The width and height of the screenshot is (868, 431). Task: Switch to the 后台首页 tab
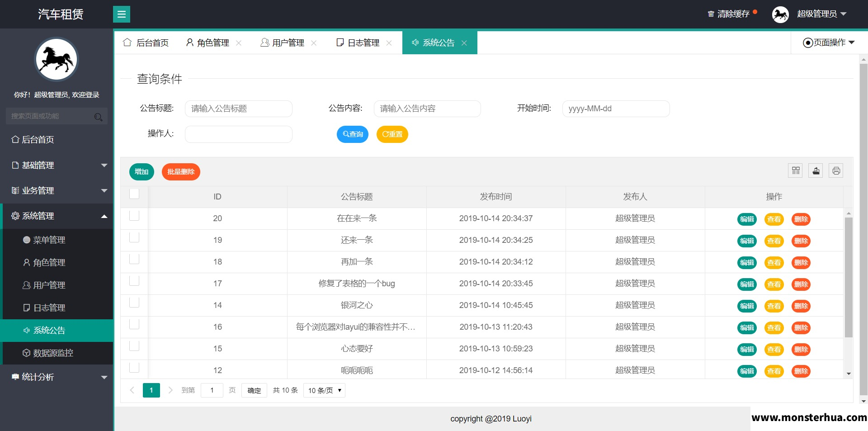point(146,43)
